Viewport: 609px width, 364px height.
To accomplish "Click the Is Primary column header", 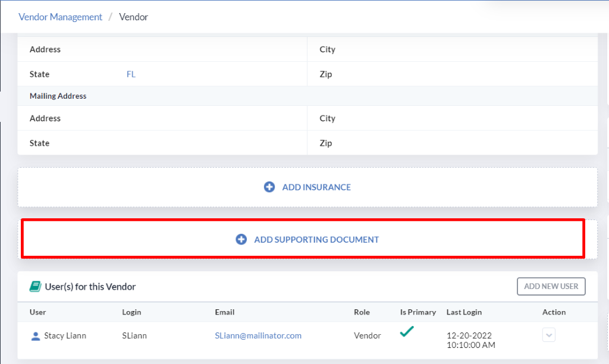I will (x=418, y=312).
